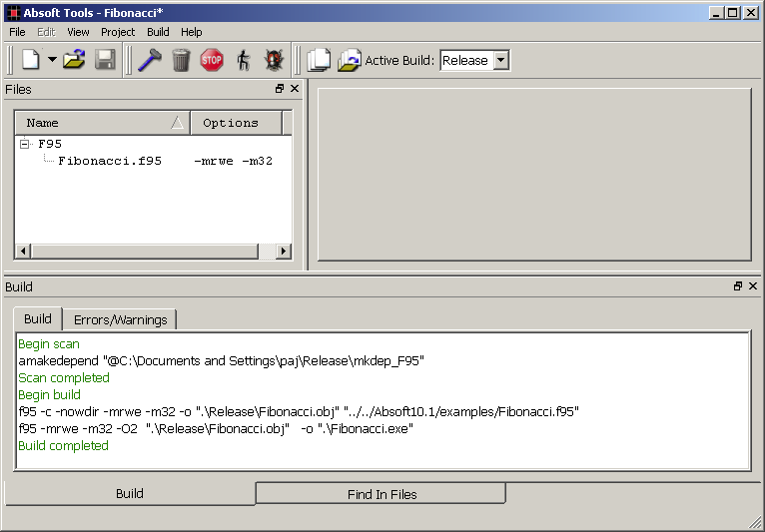Click the Open folder icon

point(74,60)
